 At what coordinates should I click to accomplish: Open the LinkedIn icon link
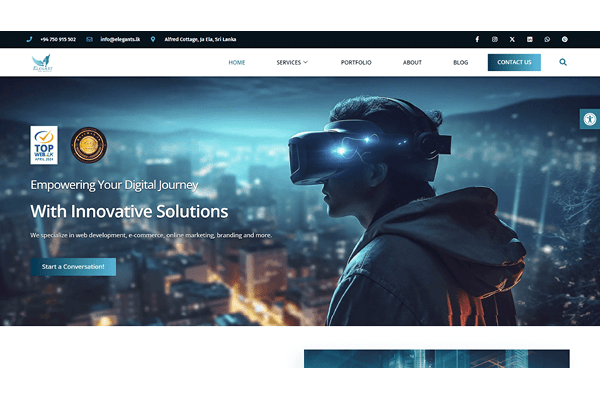pos(529,39)
